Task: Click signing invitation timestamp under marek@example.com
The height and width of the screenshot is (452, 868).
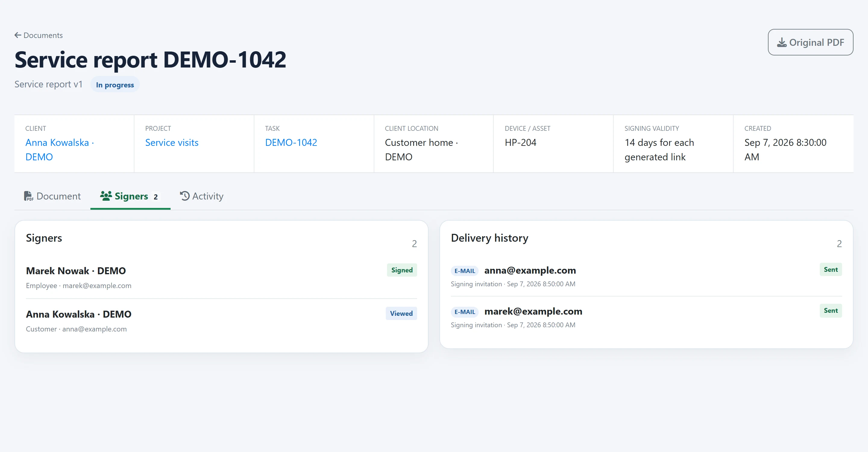Action: 541,325
